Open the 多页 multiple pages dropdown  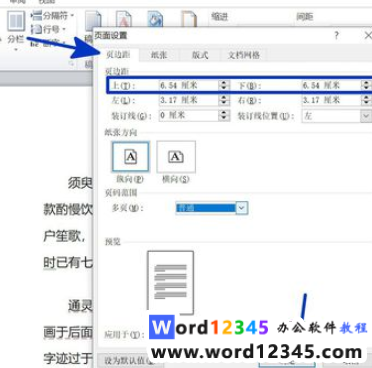click(x=211, y=208)
